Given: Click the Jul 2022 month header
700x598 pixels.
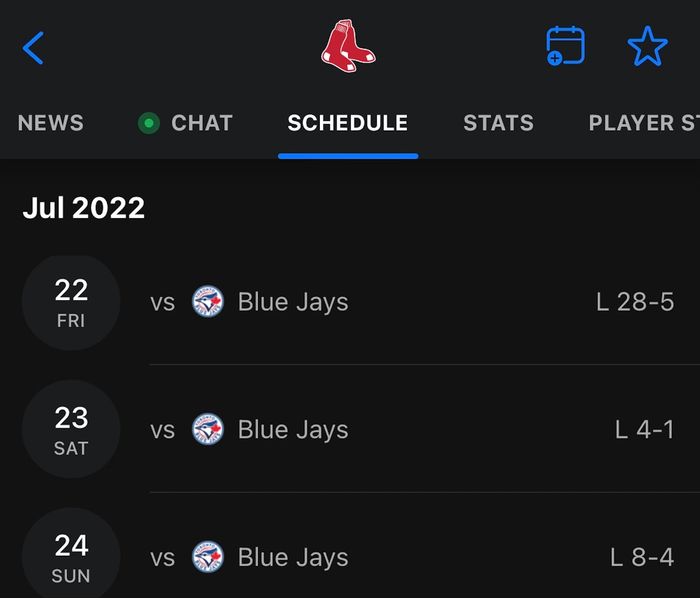Looking at the screenshot, I should point(84,208).
